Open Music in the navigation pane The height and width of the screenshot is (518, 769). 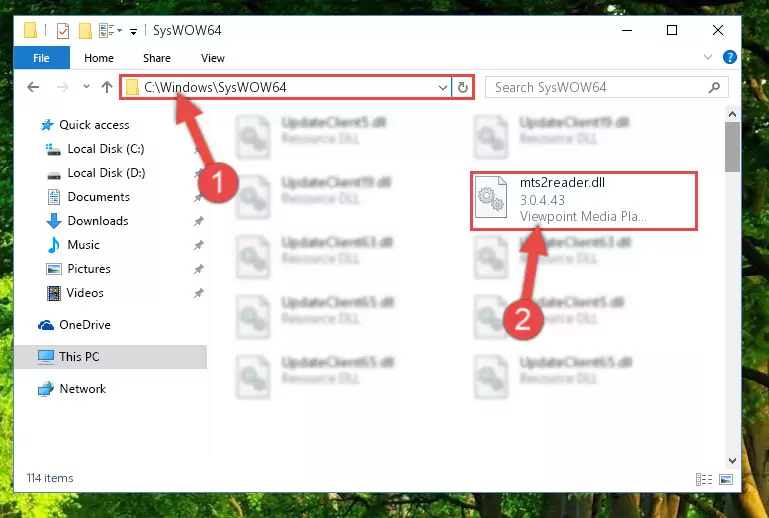pyautogui.click(x=83, y=245)
